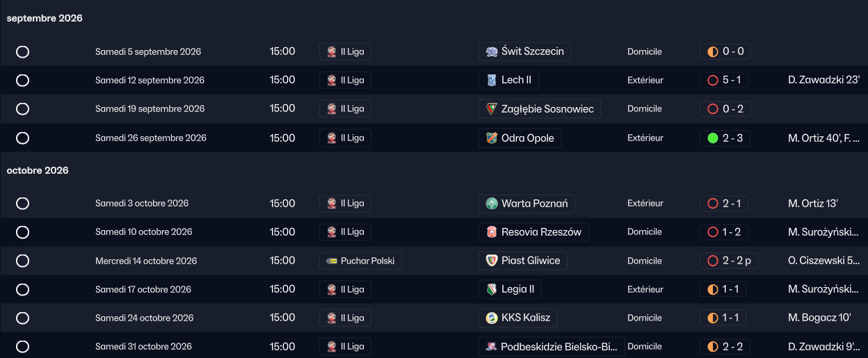Click the Warta Poznań green crest icon
This screenshot has height=358, width=868.
[x=492, y=204]
